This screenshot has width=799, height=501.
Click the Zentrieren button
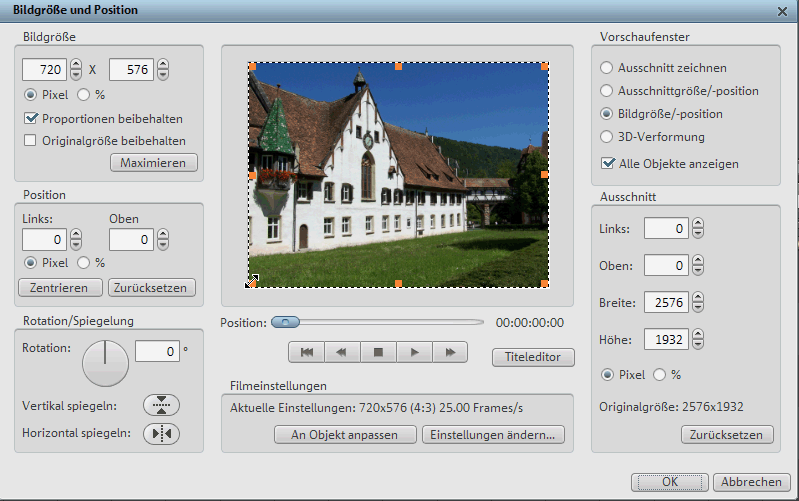(60, 287)
